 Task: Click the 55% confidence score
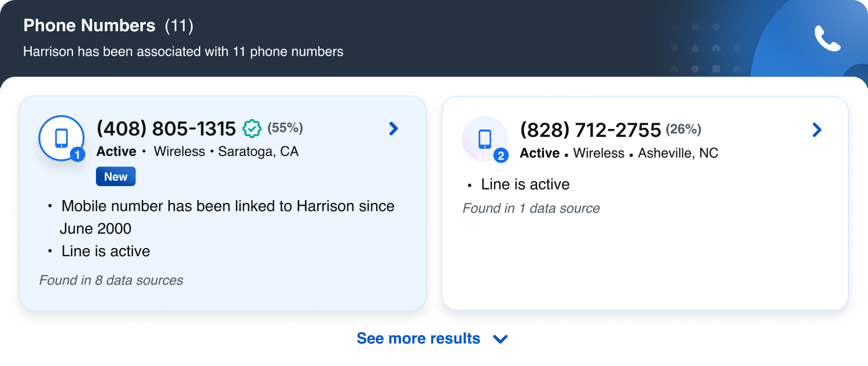(x=285, y=128)
